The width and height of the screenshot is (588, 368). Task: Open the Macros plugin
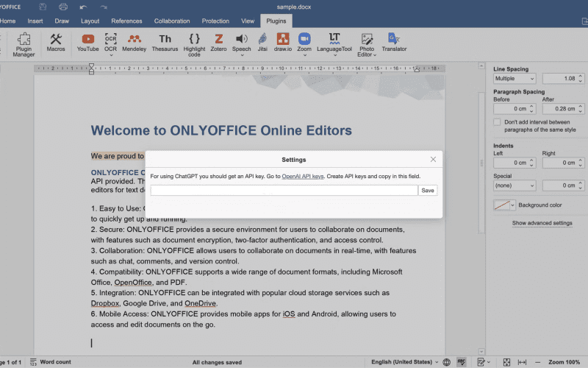coord(56,42)
